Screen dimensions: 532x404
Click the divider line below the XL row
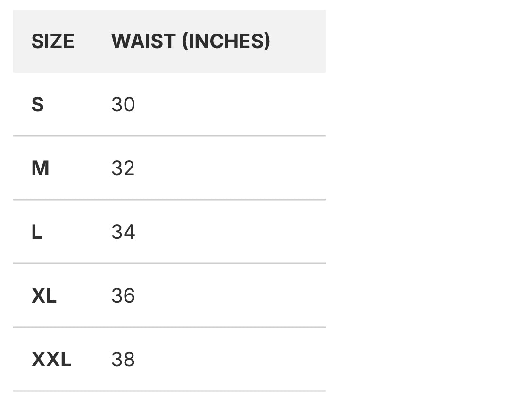coord(169,327)
